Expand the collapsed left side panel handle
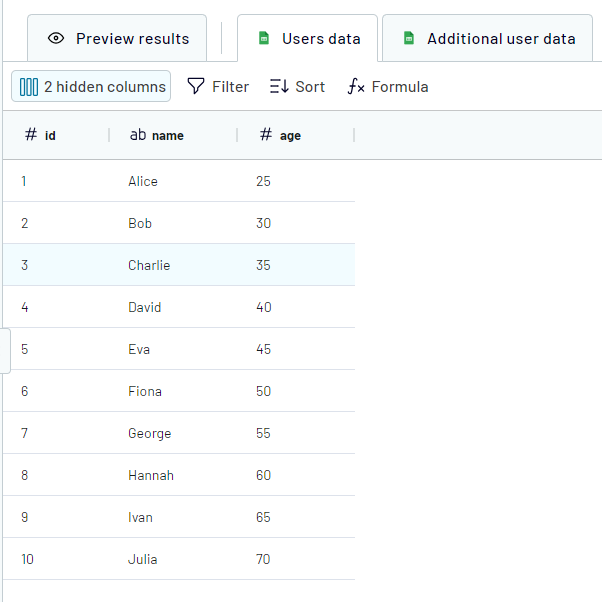The height and width of the screenshot is (602, 602). coord(5,350)
